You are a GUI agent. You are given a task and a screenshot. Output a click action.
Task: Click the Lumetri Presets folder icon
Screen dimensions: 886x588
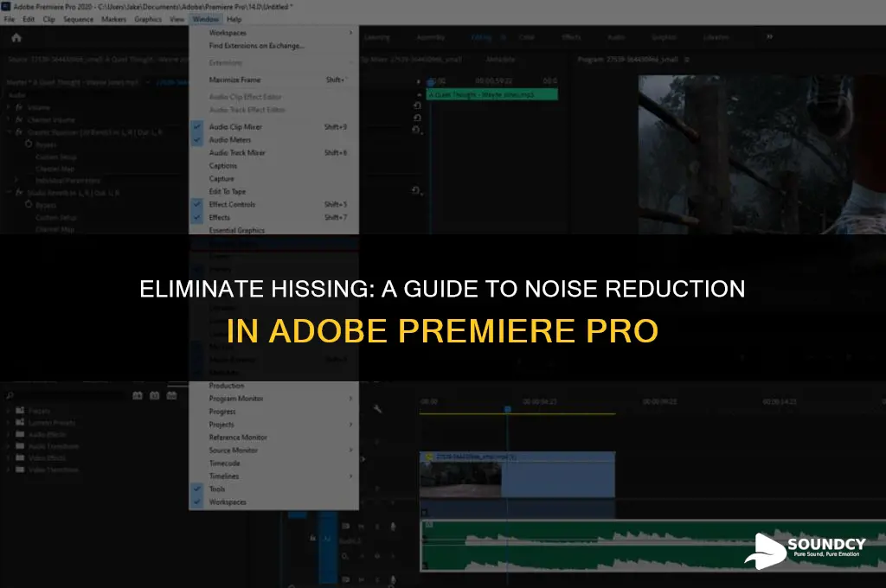click(x=21, y=422)
